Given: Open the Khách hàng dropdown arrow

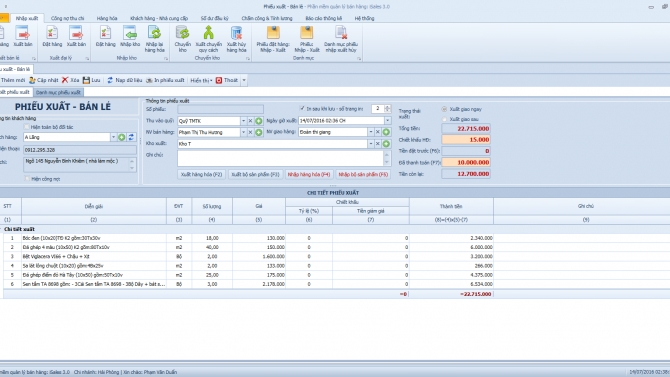Looking at the screenshot, I should pos(113,137).
